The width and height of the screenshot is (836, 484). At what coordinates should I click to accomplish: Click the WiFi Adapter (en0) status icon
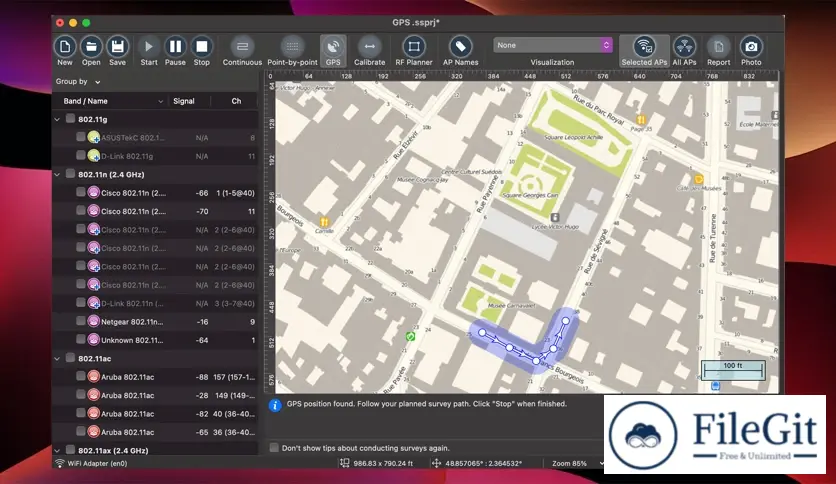[x=59, y=463]
